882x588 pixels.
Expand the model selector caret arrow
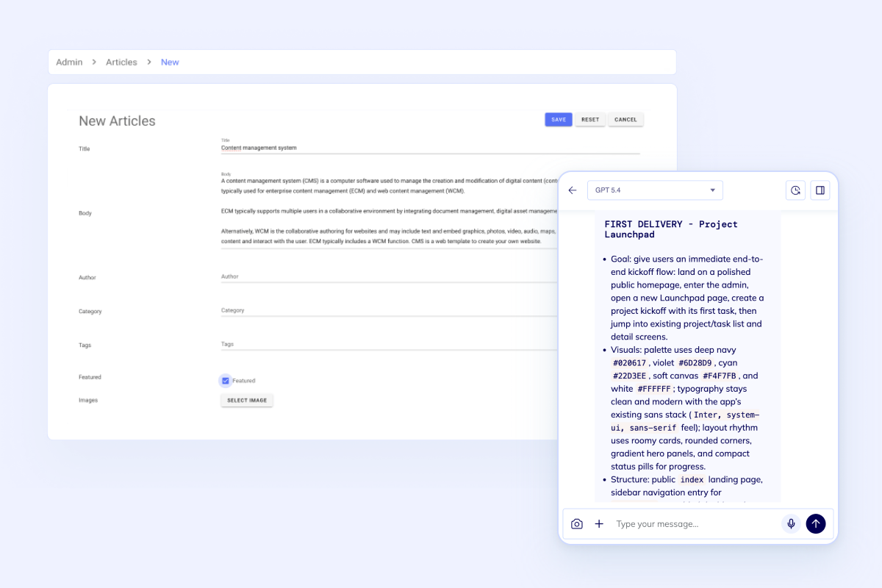click(712, 190)
